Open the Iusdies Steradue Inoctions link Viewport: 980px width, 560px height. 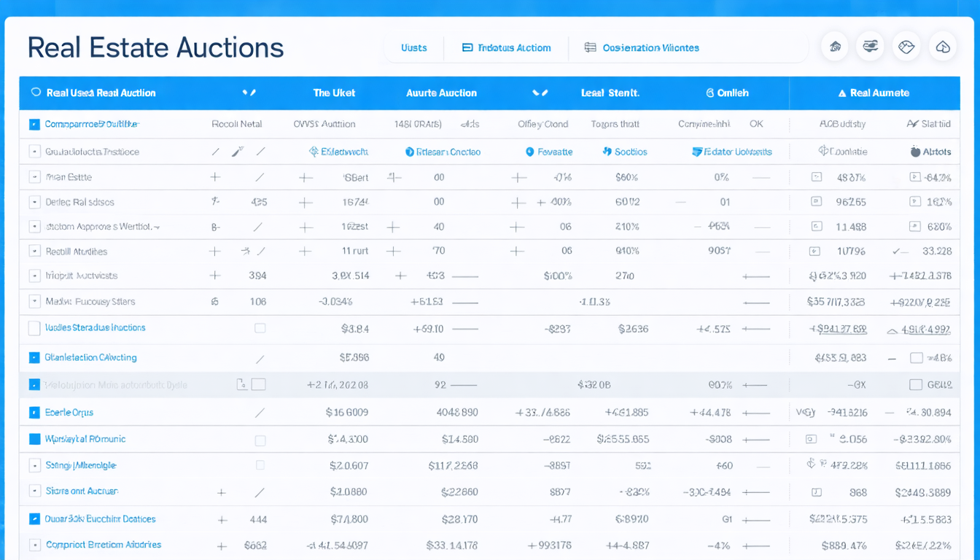96,327
